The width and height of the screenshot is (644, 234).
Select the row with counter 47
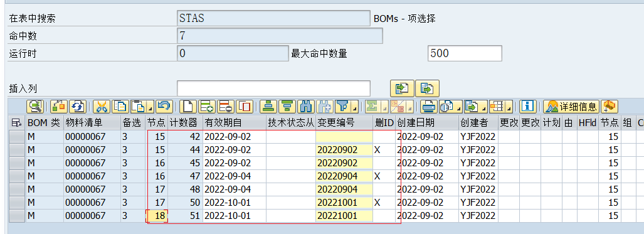point(17,176)
